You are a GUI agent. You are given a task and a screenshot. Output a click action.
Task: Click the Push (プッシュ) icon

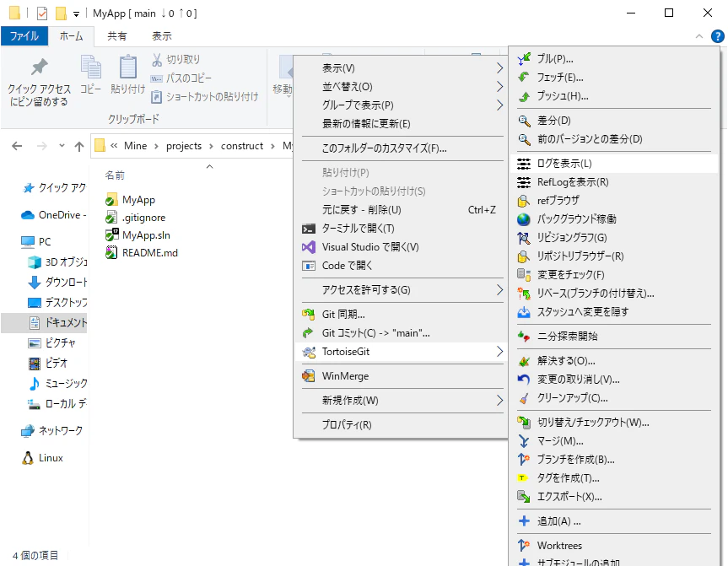click(x=524, y=96)
